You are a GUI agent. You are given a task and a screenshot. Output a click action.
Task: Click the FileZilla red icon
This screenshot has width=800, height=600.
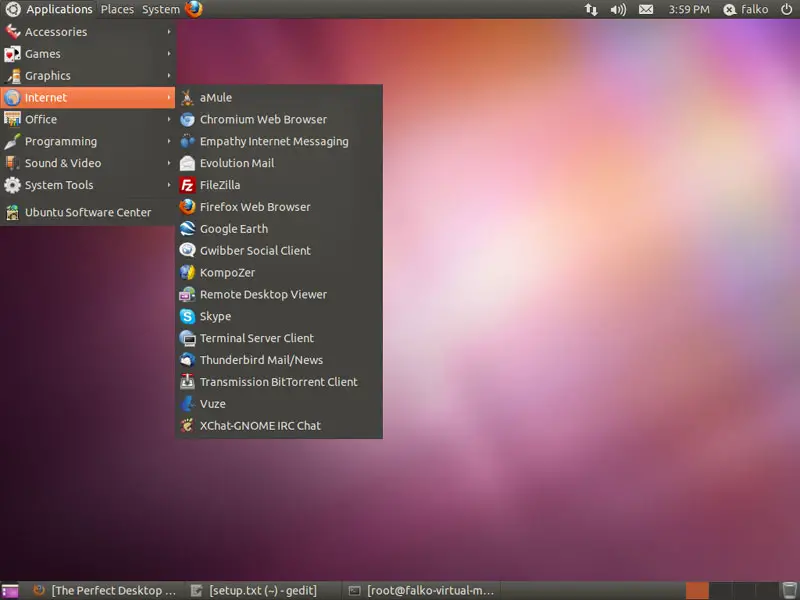(x=187, y=185)
